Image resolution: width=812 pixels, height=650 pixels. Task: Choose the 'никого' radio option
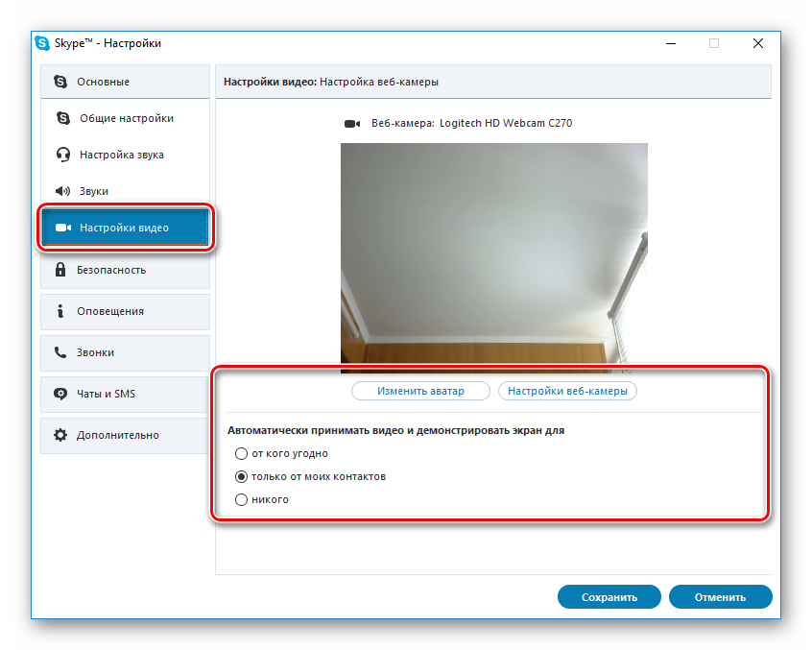pyautogui.click(x=241, y=500)
